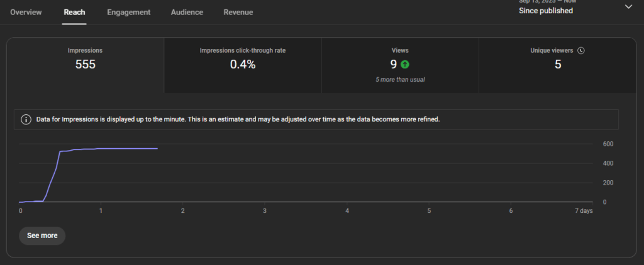Click the clock icon next to Unique viewers
The height and width of the screenshot is (265, 644).
581,51
